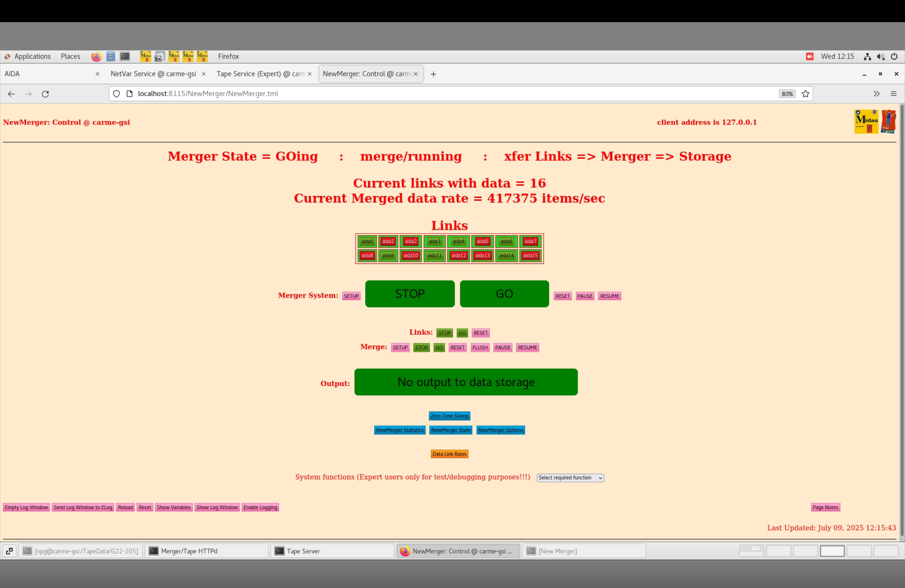This screenshot has height=588, width=905.
Task: Toggle the aida0 link indicator
Action: 367,242
